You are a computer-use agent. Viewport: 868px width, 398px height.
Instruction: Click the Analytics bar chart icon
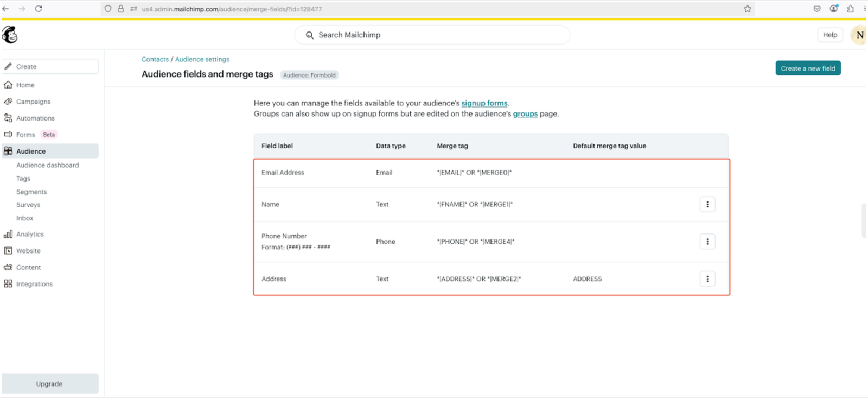(8, 234)
